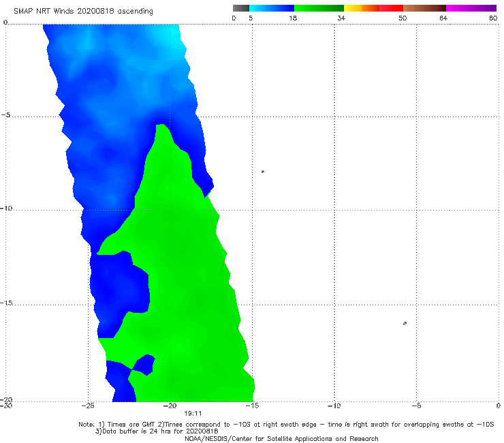Click the note line starting 'Note: 1) Times are GMT'
Viewport: 504px width, 443px height.
point(286,425)
